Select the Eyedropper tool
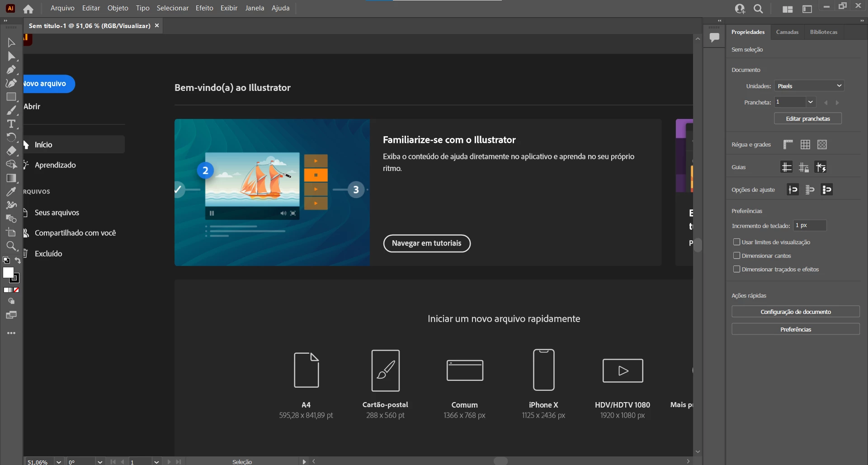 coord(11,192)
